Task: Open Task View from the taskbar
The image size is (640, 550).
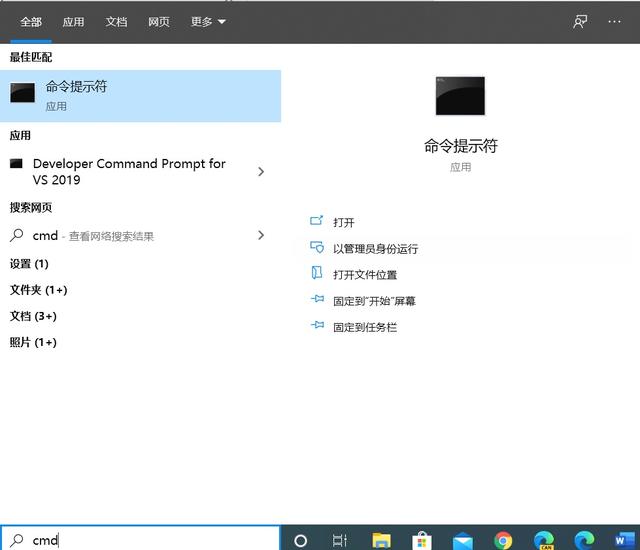Action: [340, 541]
